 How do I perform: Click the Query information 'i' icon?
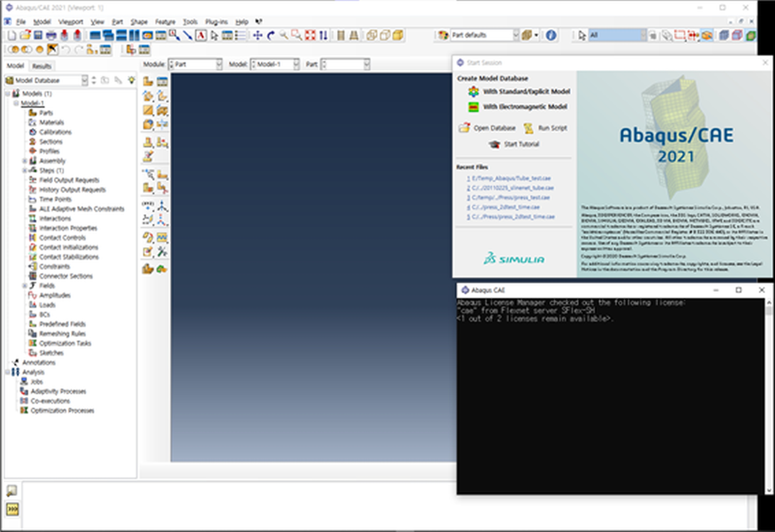pos(551,35)
